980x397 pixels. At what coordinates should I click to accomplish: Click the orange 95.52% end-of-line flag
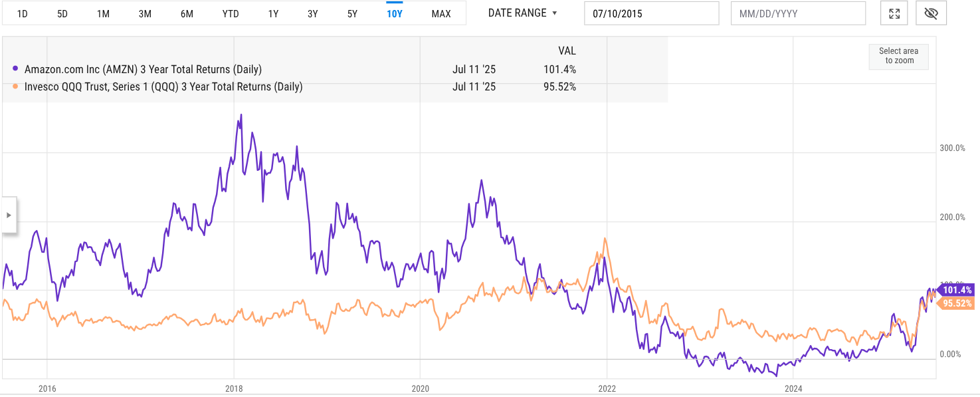(x=955, y=303)
